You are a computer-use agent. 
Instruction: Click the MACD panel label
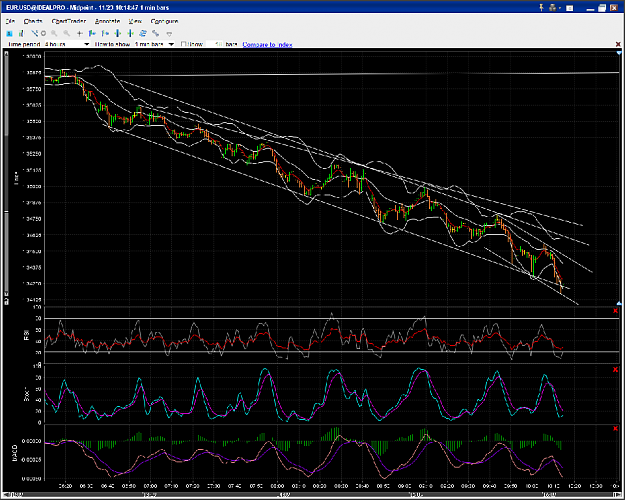(15, 453)
